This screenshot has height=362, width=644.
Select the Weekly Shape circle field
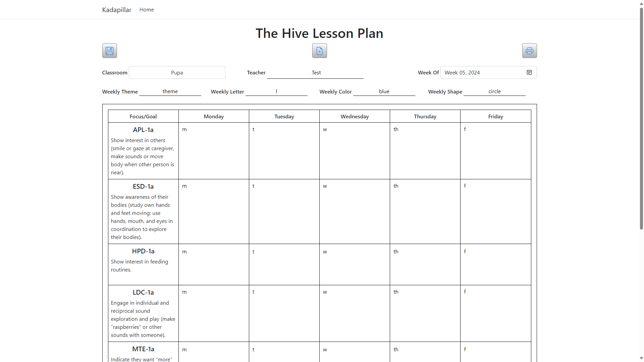tap(494, 91)
